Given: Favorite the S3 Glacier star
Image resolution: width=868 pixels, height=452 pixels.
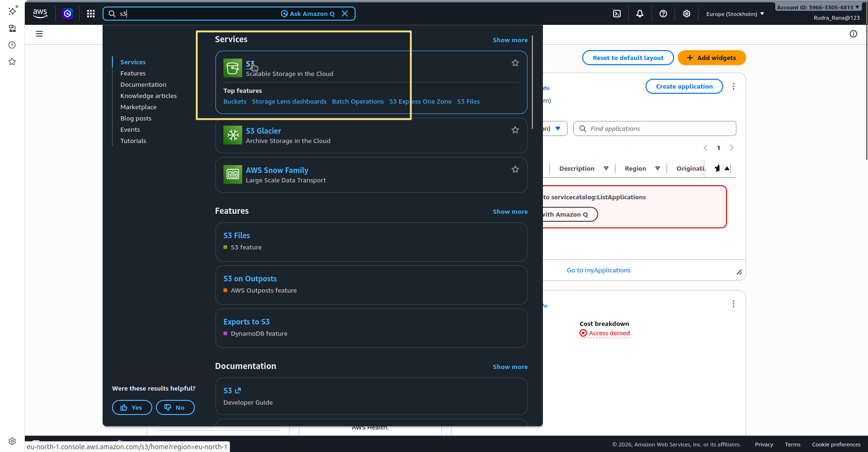Looking at the screenshot, I should coord(515,130).
